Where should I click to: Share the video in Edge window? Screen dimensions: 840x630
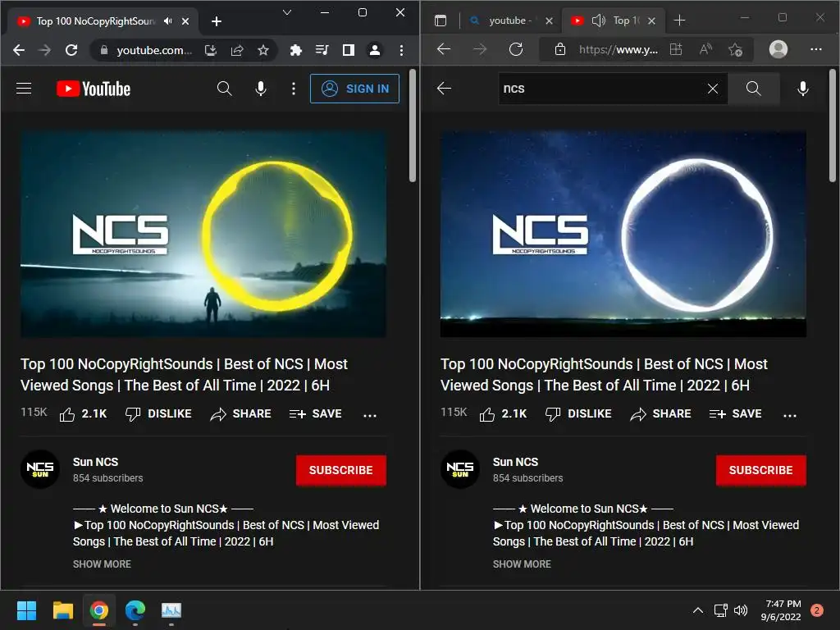[x=660, y=414]
